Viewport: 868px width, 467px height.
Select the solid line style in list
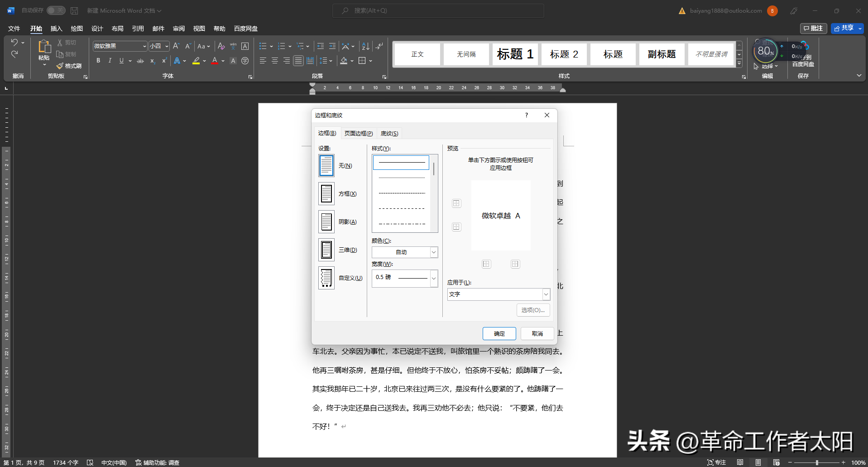pyautogui.click(x=401, y=163)
